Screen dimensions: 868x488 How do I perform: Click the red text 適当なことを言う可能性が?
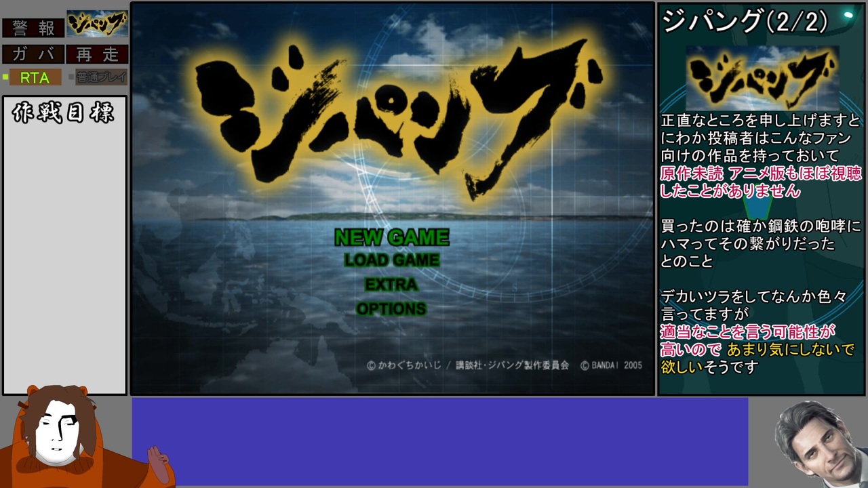748,332
